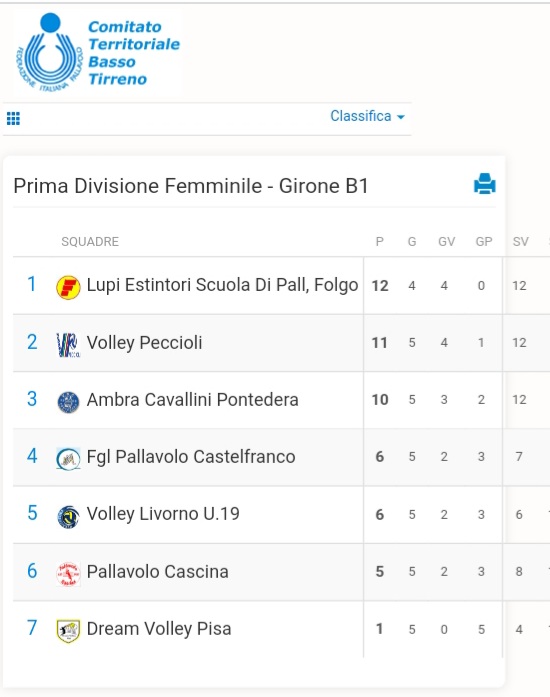This screenshot has width=550, height=697.
Task: Click Ambra Cavallini Pontedera team logo
Action: (x=68, y=402)
